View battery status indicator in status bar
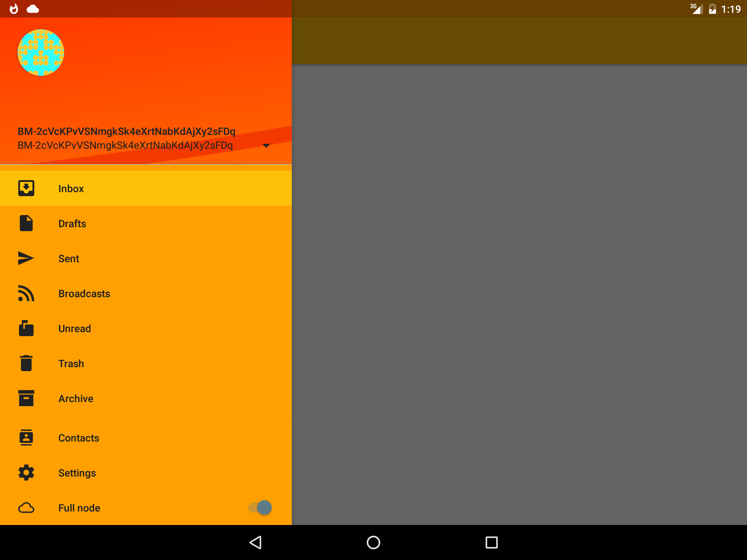The image size is (747, 560). point(712,8)
